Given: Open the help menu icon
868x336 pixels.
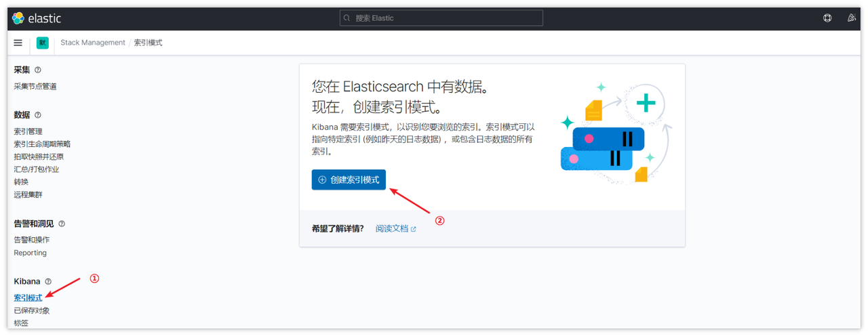Looking at the screenshot, I should point(827,18).
